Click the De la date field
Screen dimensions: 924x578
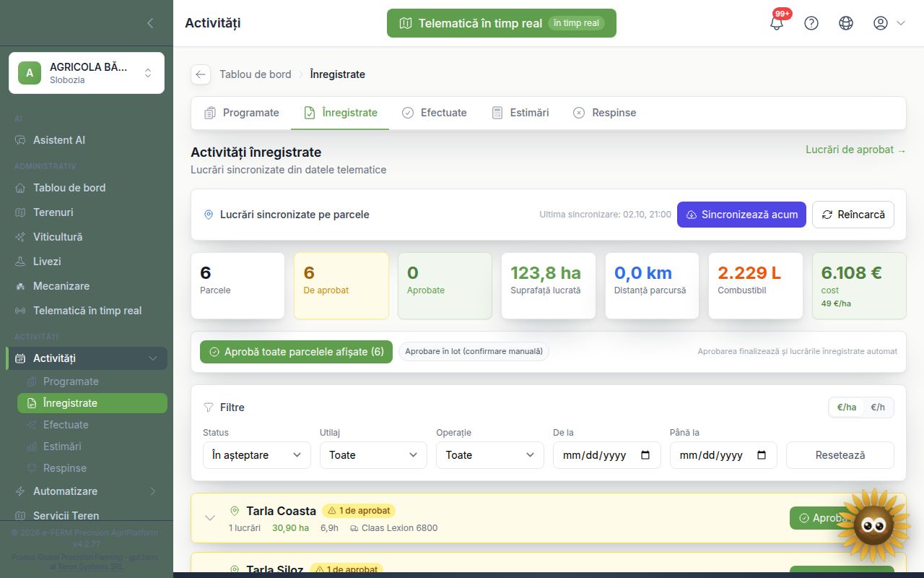606,455
